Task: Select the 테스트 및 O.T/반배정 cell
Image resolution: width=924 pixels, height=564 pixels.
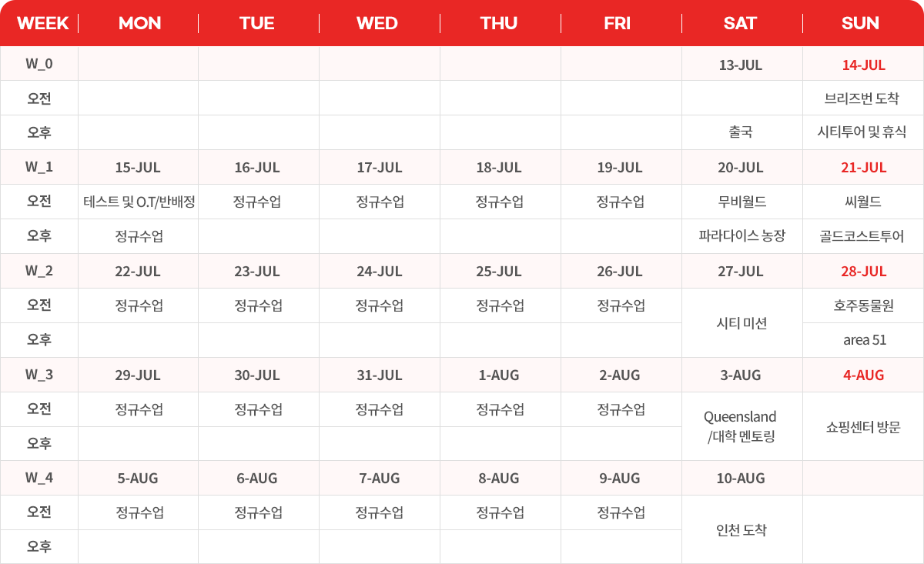Action: click(x=139, y=202)
